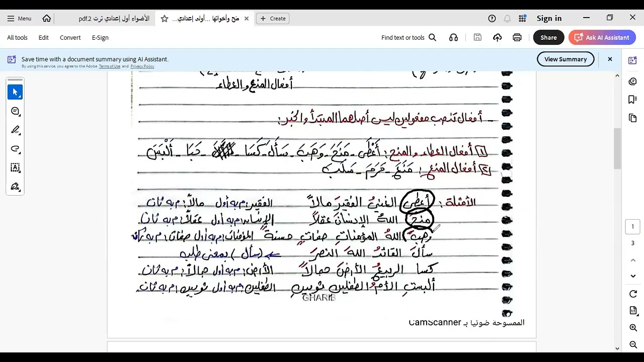Viewport: 644px width, 362px height.
Task: Open the apps grid icon
Action: coord(523,19)
